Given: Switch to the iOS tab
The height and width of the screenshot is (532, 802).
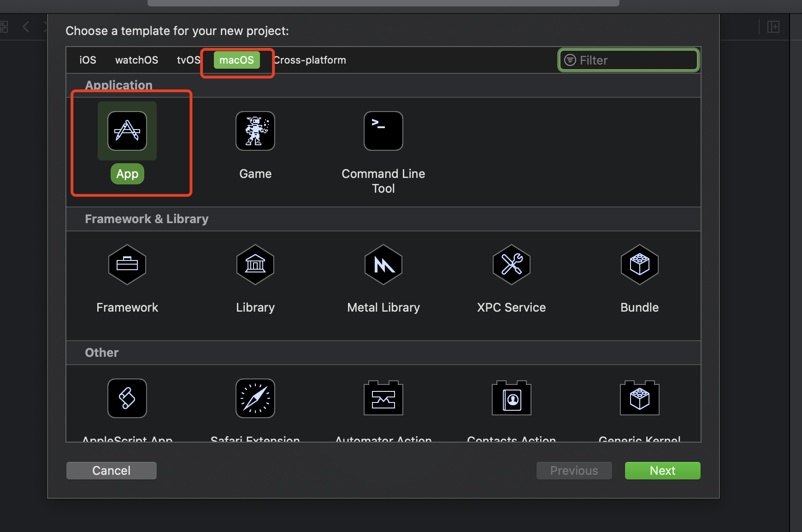Looking at the screenshot, I should (88, 60).
